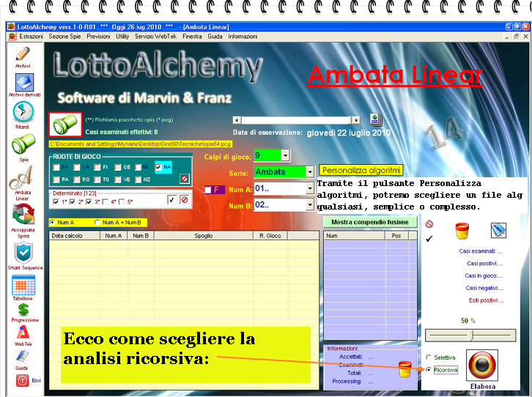
Task: Click the trash bucket in Informazioni box
Action: click(x=404, y=369)
